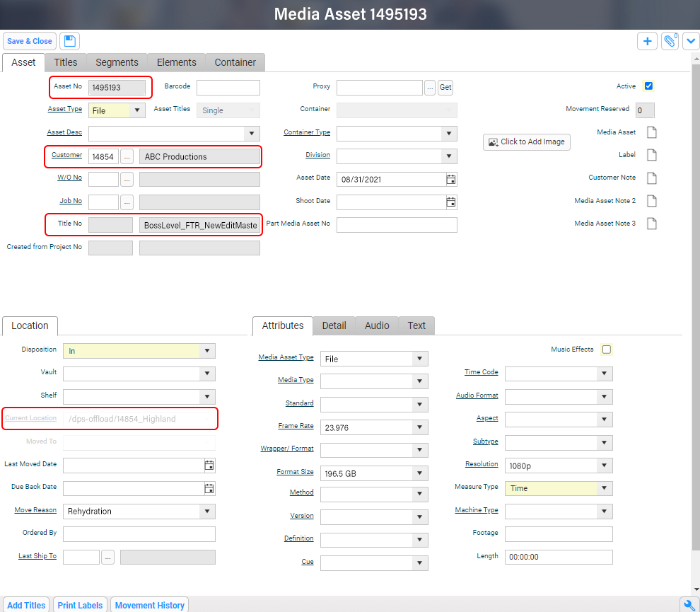Switch to the Segments tab
The width and height of the screenshot is (700, 612).
pos(117,62)
